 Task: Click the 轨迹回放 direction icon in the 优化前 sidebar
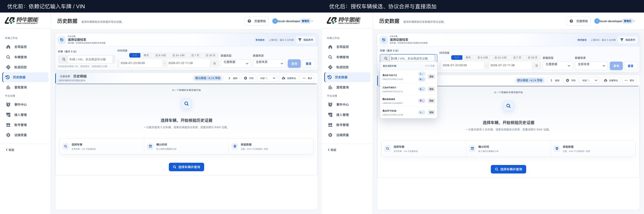point(8,67)
